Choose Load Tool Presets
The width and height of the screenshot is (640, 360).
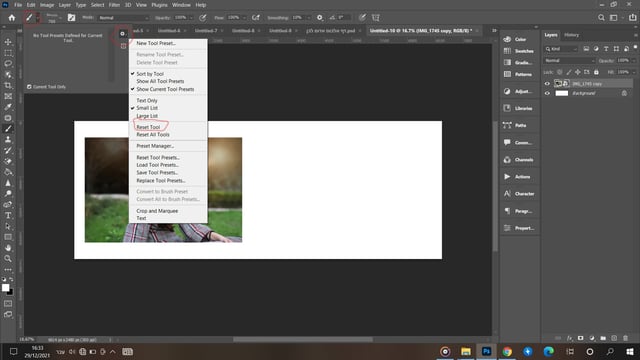tap(158, 165)
